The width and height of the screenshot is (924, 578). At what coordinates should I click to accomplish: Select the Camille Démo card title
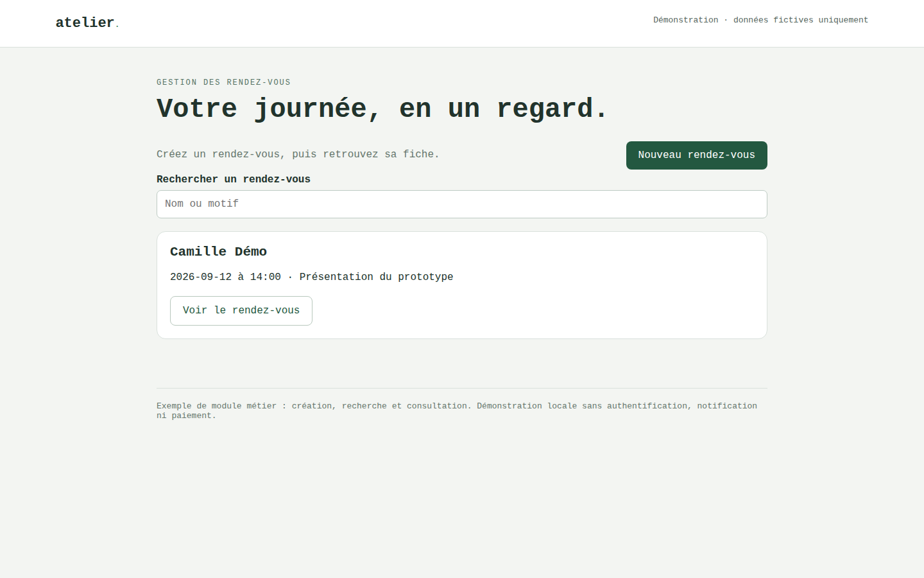pyautogui.click(x=218, y=252)
